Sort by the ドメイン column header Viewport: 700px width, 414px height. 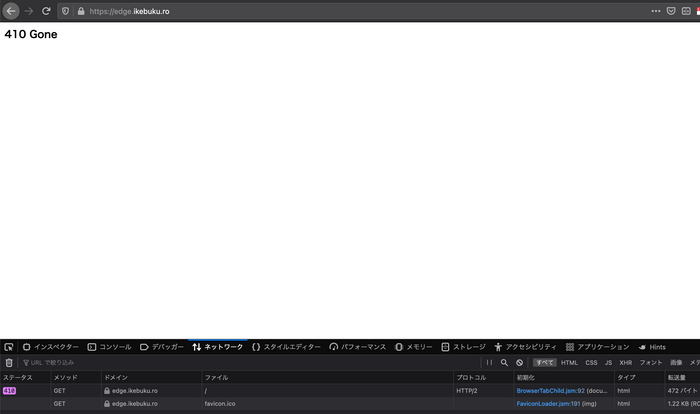[151, 377]
